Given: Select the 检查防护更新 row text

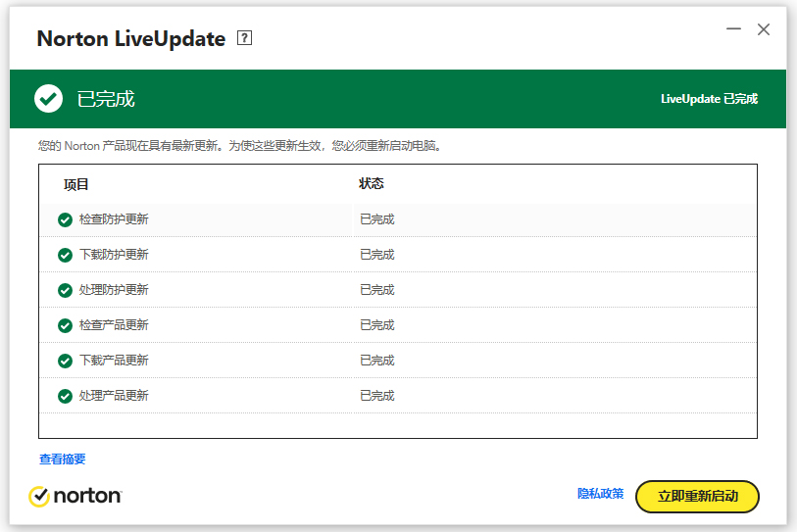Looking at the screenshot, I should pyautogui.click(x=114, y=219).
